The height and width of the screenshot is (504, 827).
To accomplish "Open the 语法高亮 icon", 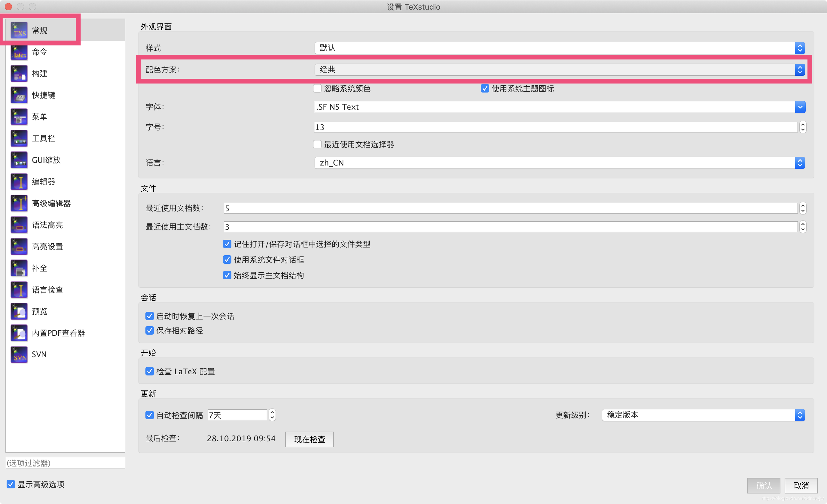I will pos(19,225).
